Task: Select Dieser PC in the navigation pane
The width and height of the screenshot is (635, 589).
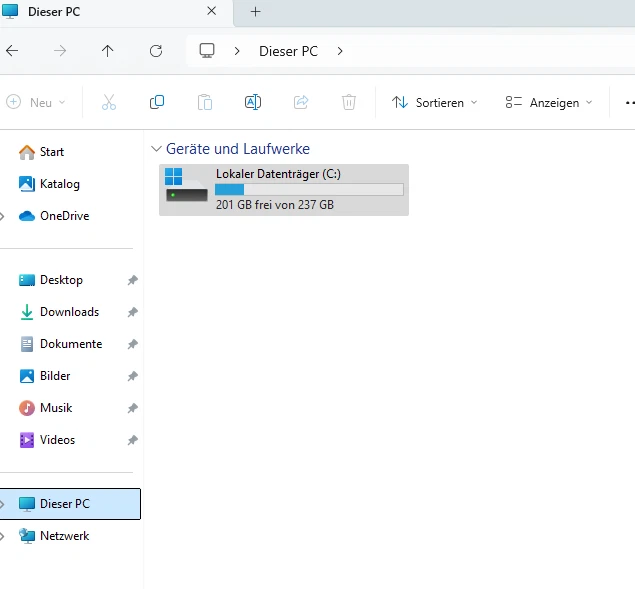Action: [70, 504]
